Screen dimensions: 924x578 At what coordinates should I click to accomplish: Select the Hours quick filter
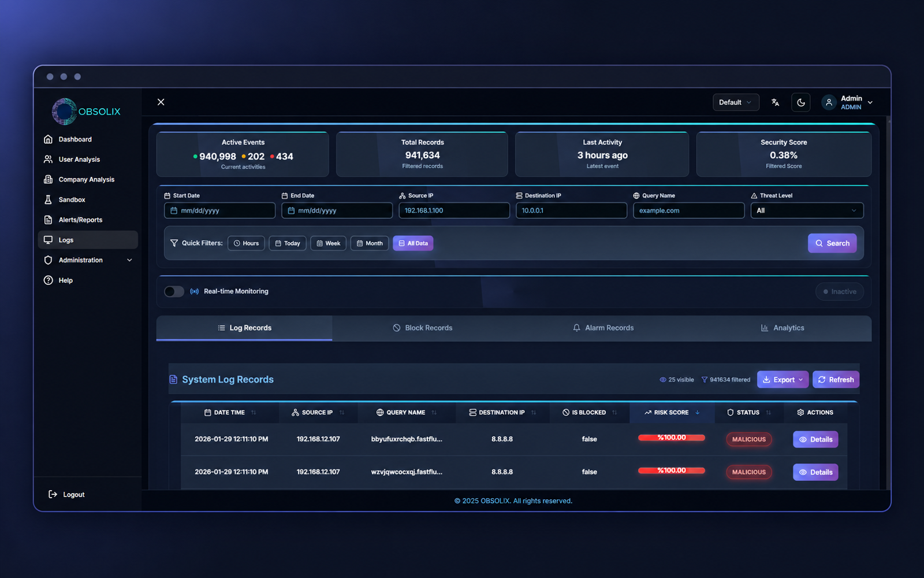point(246,243)
